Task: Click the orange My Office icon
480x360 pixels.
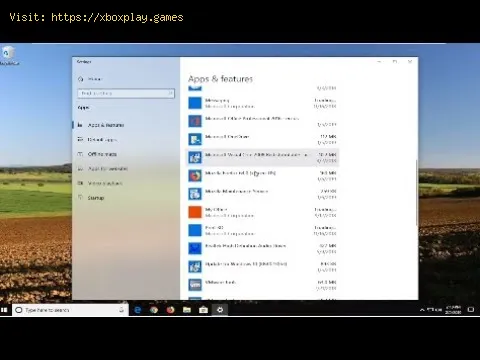Action: coord(195,212)
